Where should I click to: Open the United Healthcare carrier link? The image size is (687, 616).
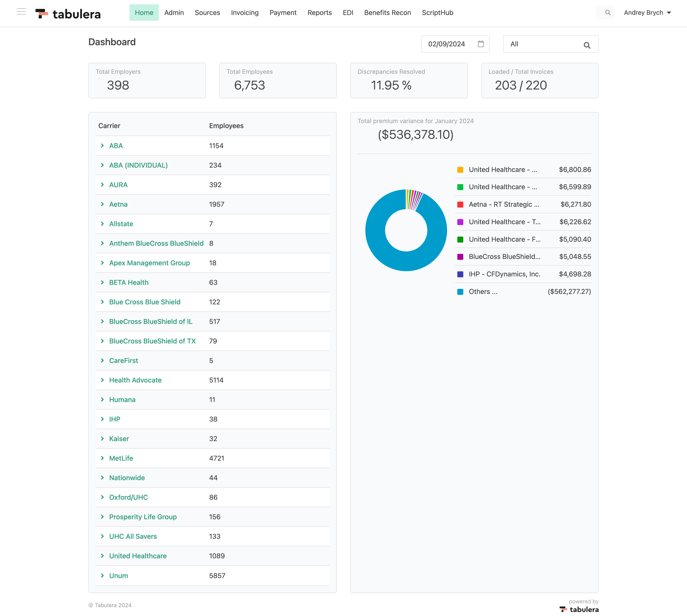138,556
